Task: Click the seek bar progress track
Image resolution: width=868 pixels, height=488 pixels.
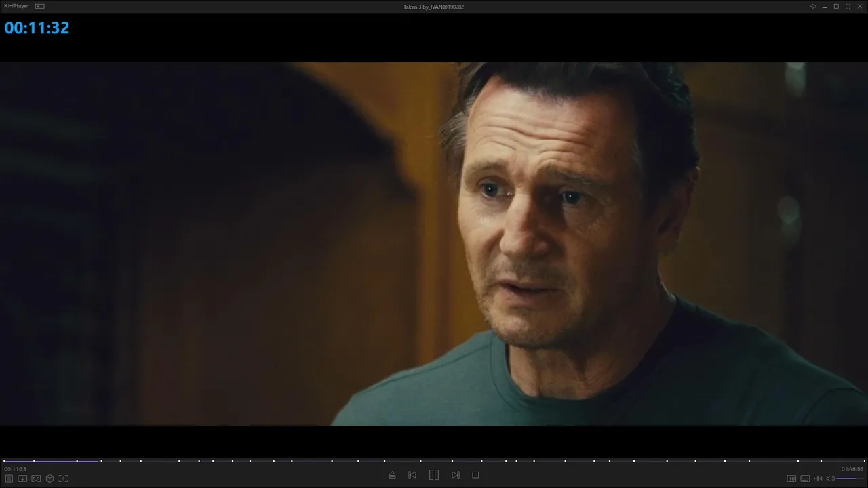Action: 434,461
